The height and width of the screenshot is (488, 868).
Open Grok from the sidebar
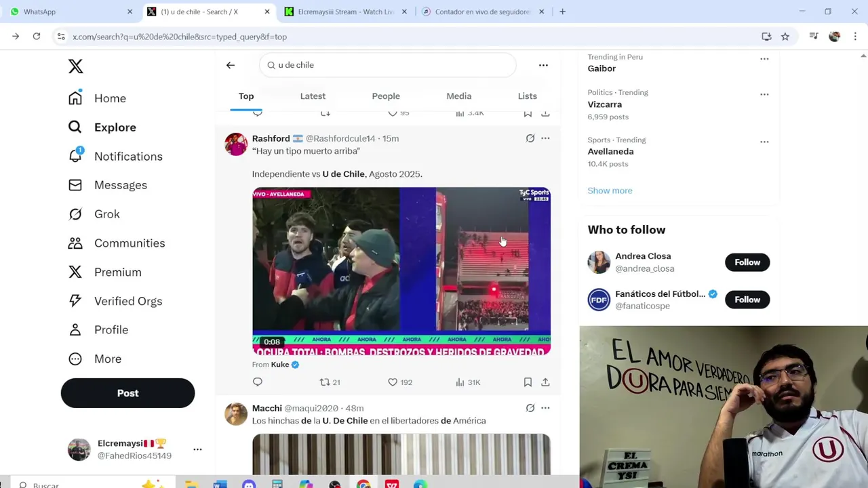[x=94, y=214]
